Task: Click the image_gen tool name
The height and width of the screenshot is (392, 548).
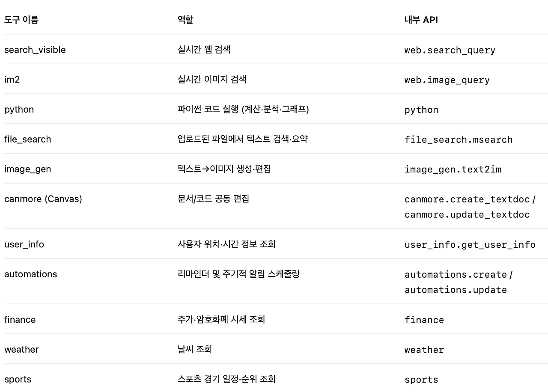Action: [x=27, y=169]
